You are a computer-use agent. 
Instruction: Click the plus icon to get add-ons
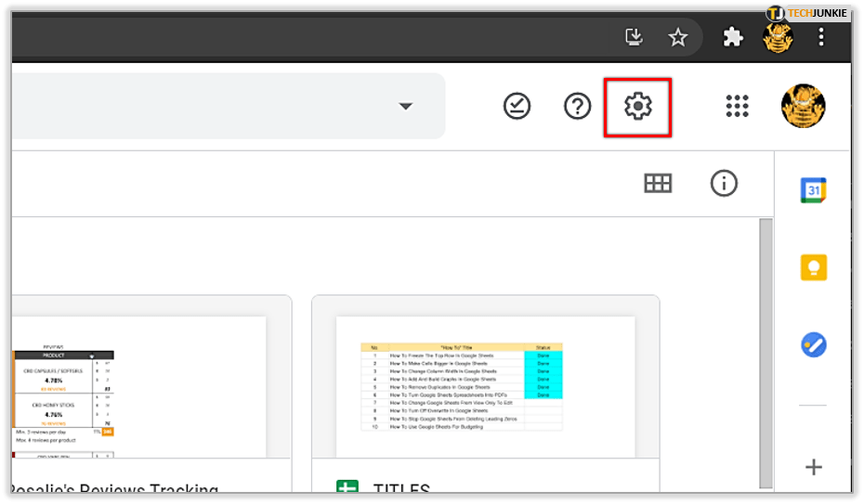coord(813,467)
